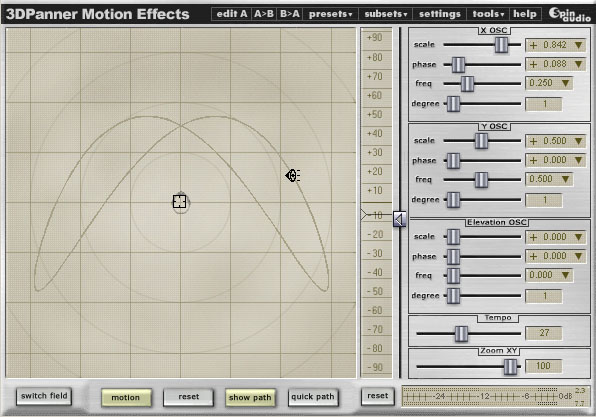Open the X OSC phase value dropdown
The image size is (596, 417).
click(x=579, y=64)
